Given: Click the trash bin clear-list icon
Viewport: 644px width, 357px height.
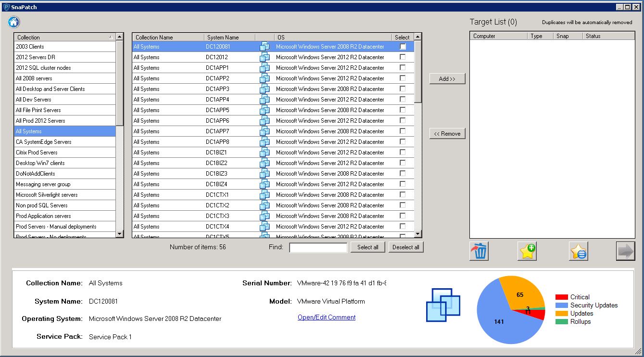Looking at the screenshot, I should 479,251.
